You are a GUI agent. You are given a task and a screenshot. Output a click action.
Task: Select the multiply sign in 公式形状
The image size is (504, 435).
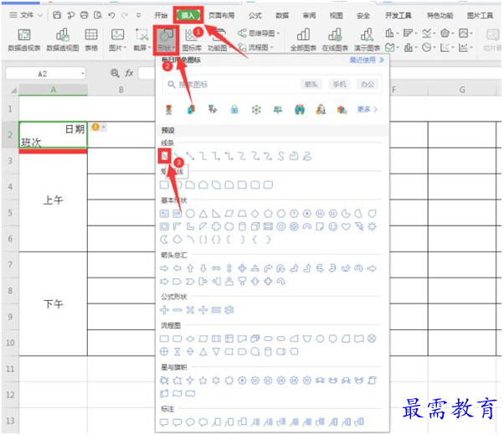tap(190, 310)
